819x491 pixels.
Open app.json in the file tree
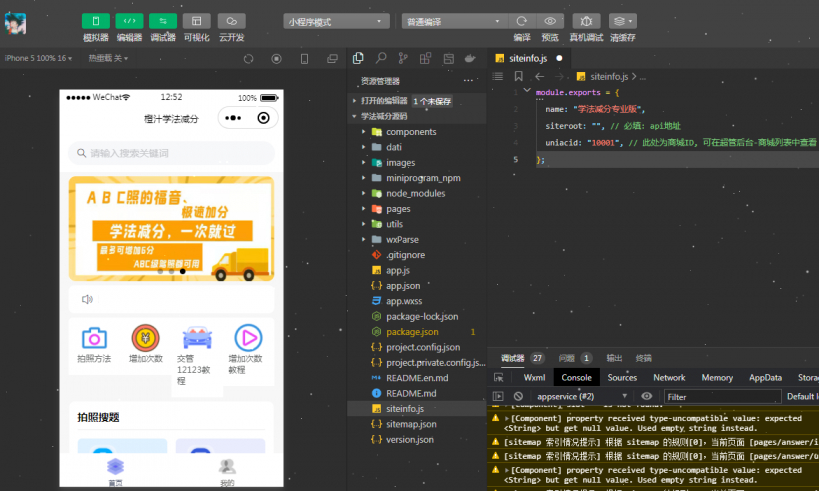pos(403,286)
